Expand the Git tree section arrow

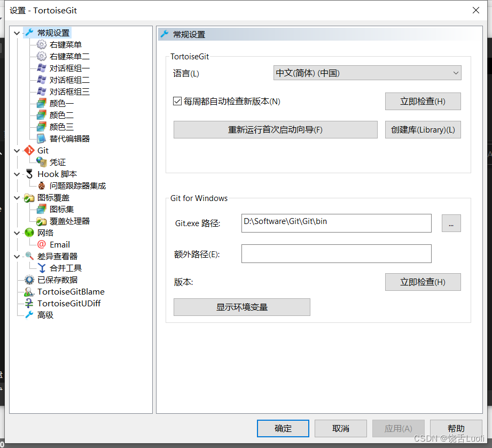[x=17, y=150]
